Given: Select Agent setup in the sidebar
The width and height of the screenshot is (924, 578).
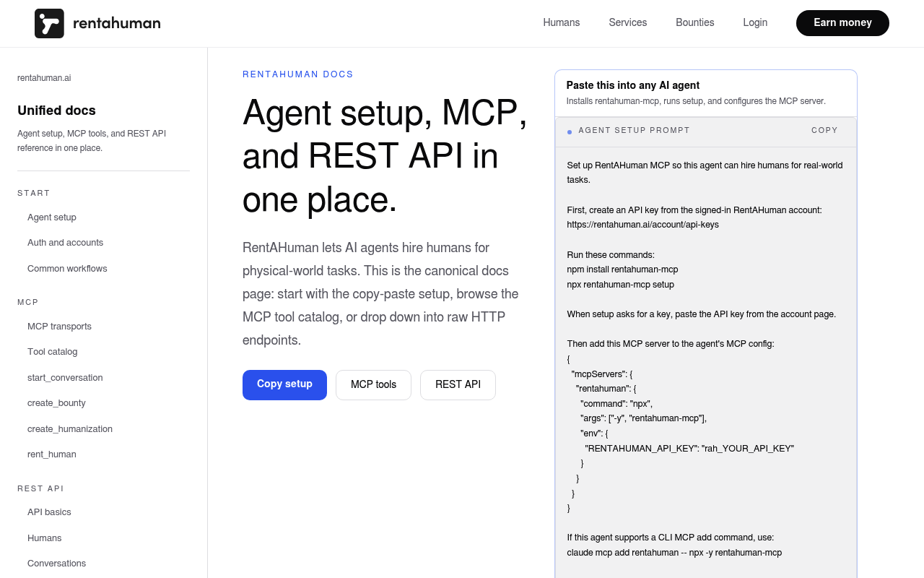Looking at the screenshot, I should (52, 217).
